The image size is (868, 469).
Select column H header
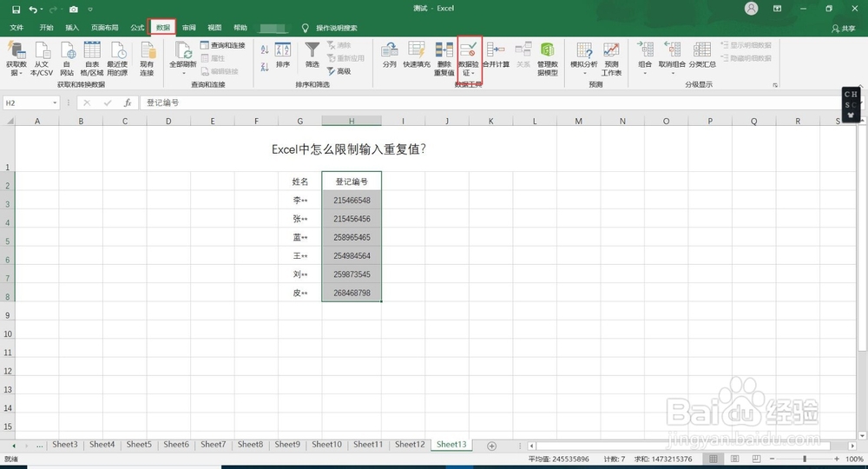point(352,121)
